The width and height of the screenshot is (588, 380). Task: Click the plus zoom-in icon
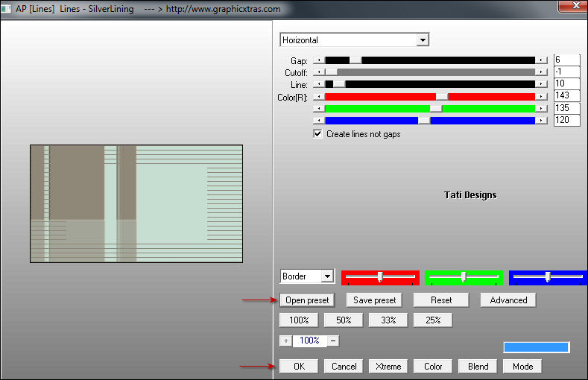285,341
